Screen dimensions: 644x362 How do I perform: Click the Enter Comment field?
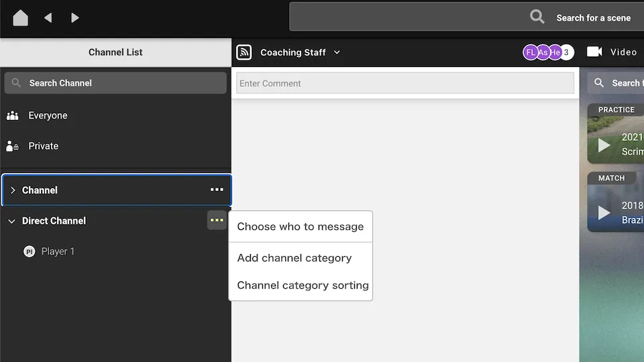pyautogui.click(x=405, y=83)
